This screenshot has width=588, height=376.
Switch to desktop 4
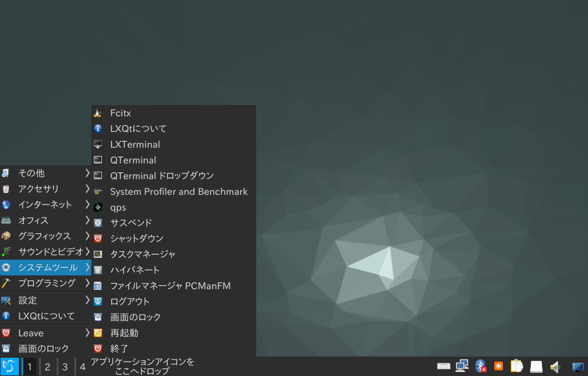click(x=82, y=367)
